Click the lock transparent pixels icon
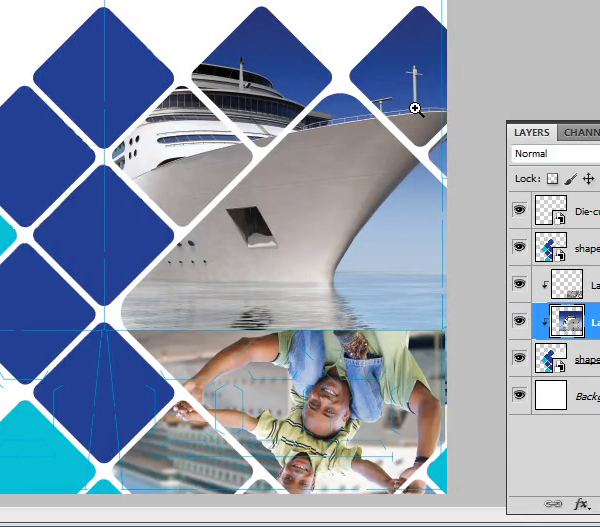 pyautogui.click(x=551, y=179)
